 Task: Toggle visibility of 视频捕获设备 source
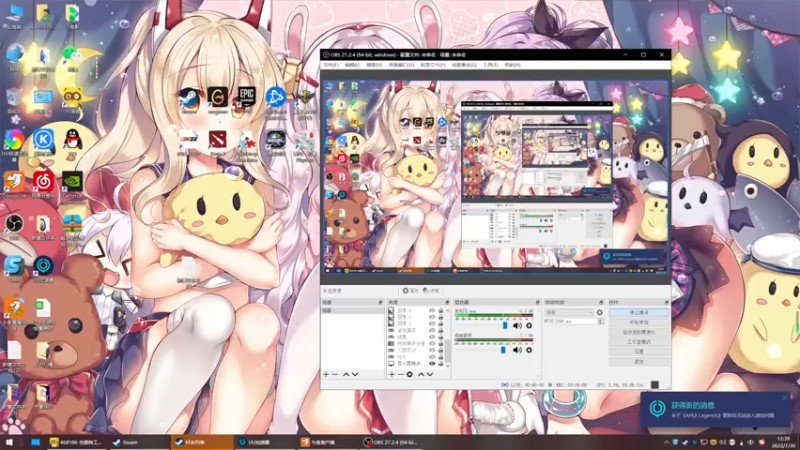pyautogui.click(x=432, y=343)
